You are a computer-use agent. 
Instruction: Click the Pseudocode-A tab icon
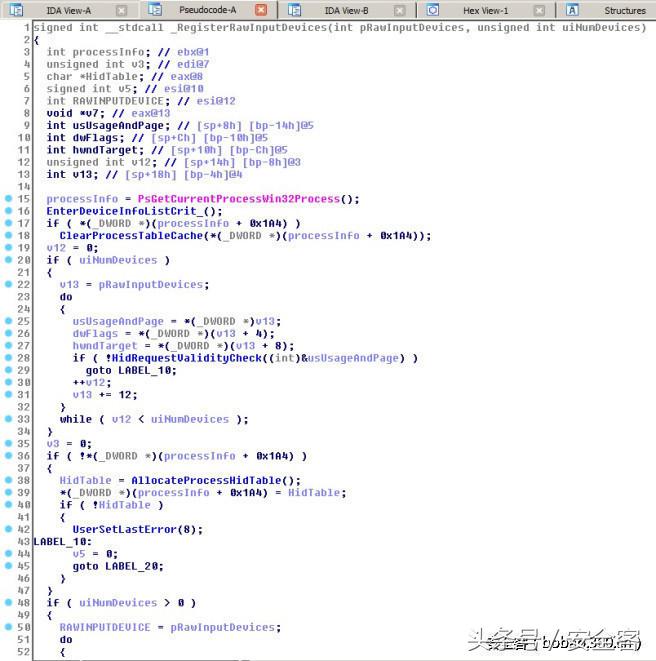pos(155,9)
